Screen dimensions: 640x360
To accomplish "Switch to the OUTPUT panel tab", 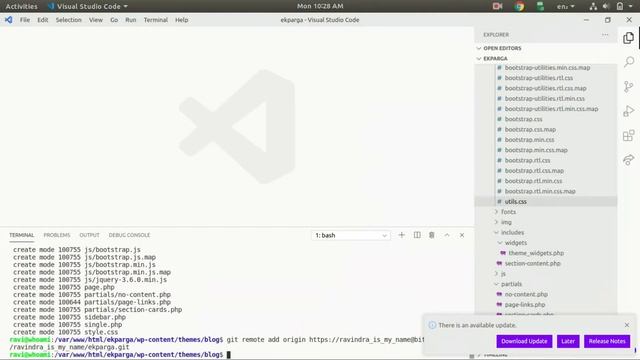I will (89, 235).
